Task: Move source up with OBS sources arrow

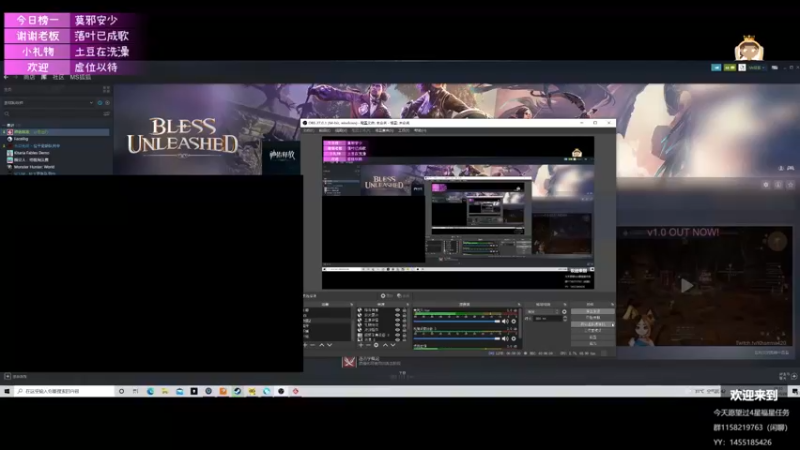Action: click(x=385, y=345)
